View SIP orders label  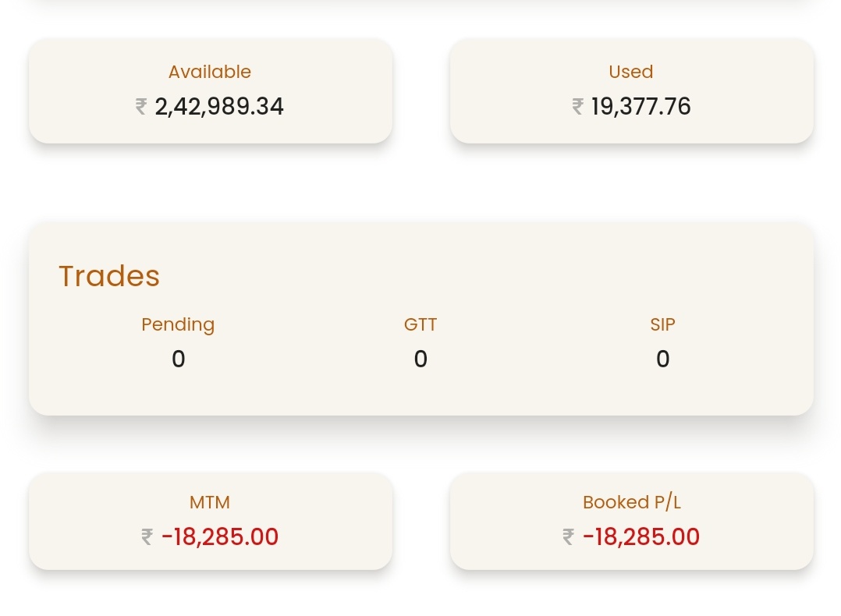click(663, 324)
